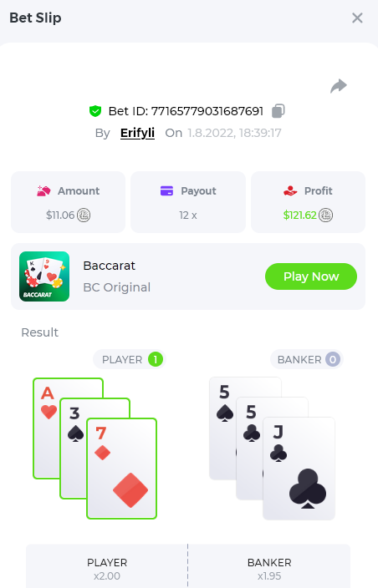Copy the Bet ID with the copy icon
This screenshot has width=378, height=588.
(x=278, y=110)
